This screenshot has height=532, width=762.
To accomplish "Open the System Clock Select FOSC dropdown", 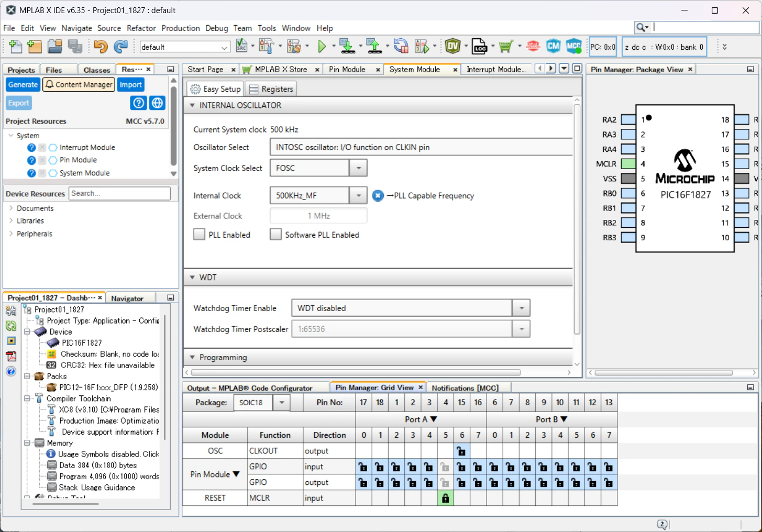I will pos(358,168).
